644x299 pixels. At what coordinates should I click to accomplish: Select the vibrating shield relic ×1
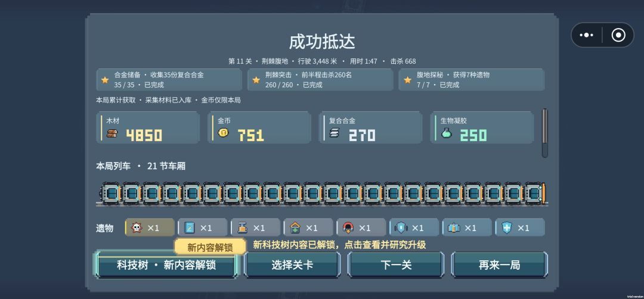[x=414, y=228]
